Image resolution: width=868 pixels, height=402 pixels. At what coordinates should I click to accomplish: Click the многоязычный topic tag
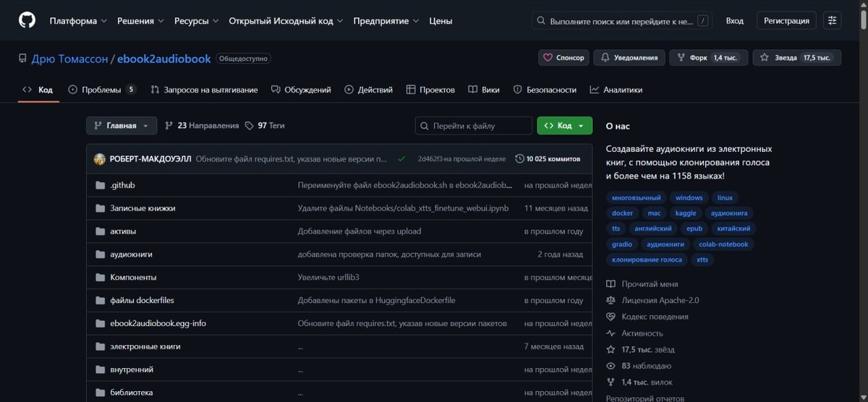636,198
